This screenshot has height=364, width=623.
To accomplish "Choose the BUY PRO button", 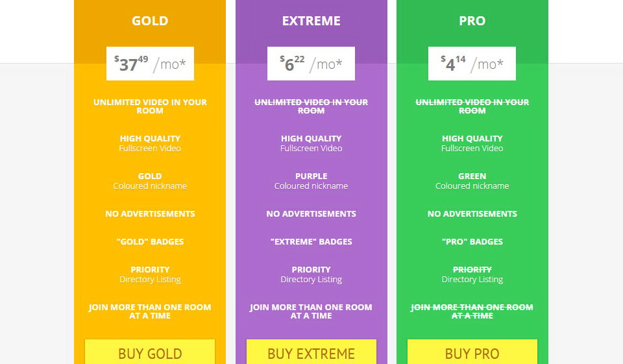I will coord(472,353).
